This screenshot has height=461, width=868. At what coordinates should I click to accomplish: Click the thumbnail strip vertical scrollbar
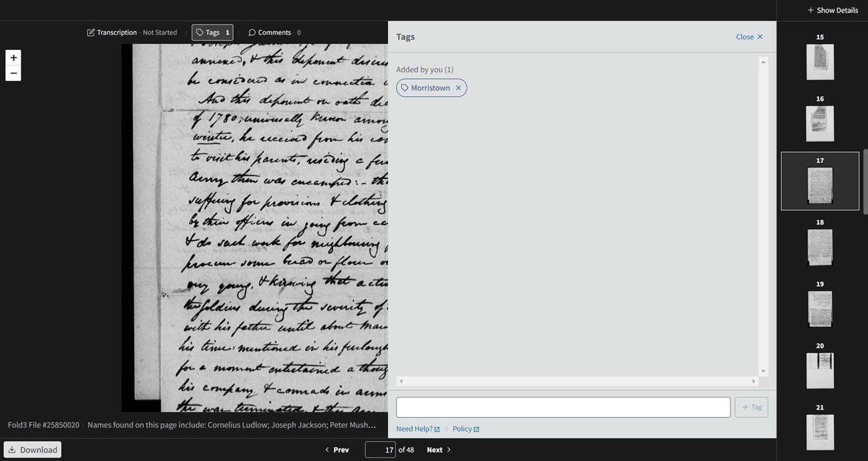865,181
